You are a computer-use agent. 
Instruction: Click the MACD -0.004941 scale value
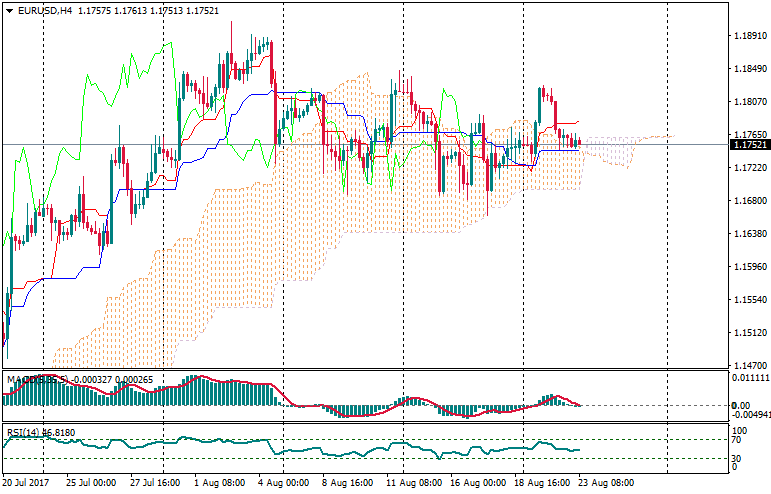pos(752,414)
